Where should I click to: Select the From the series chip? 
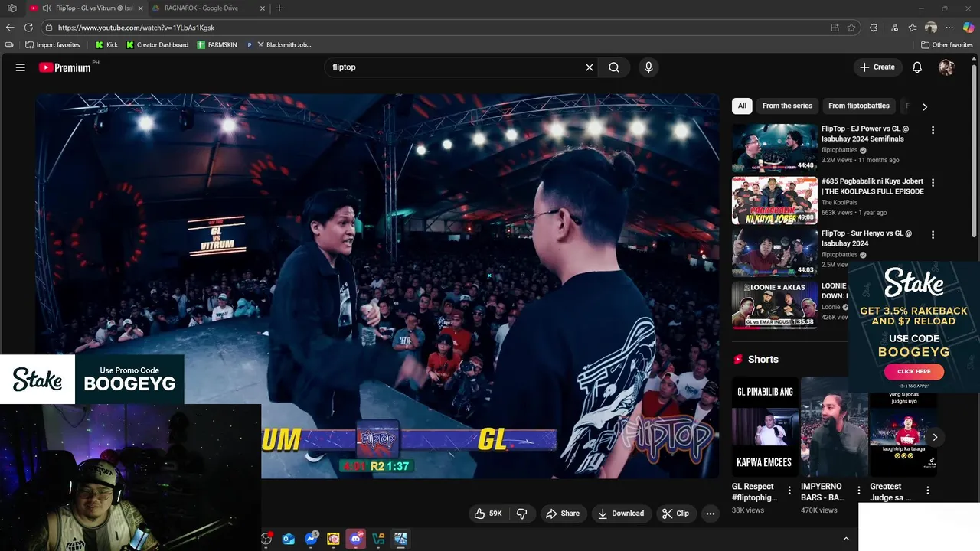click(x=787, y=106)
